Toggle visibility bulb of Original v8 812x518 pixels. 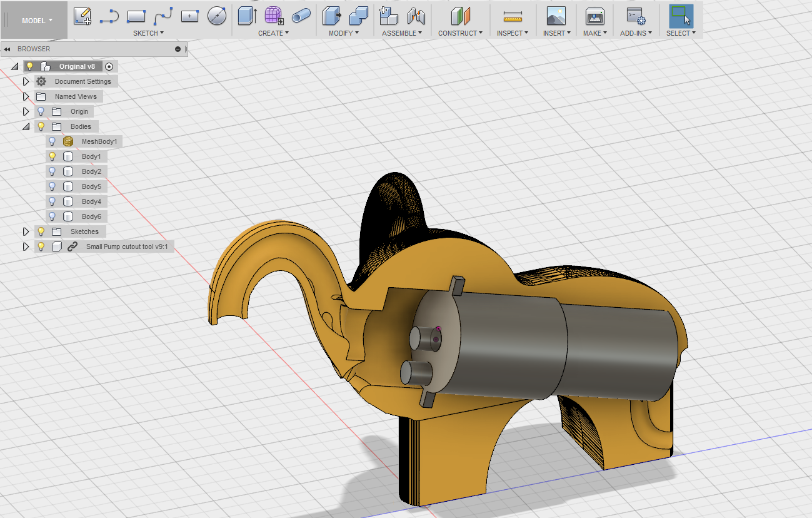click(x=29, y=66)
